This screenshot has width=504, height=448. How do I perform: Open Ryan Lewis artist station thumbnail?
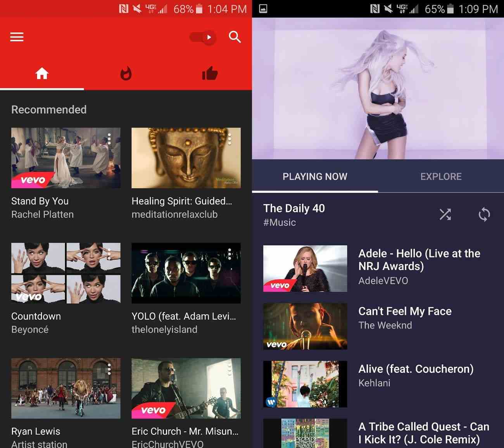click(x=66, y=388)
